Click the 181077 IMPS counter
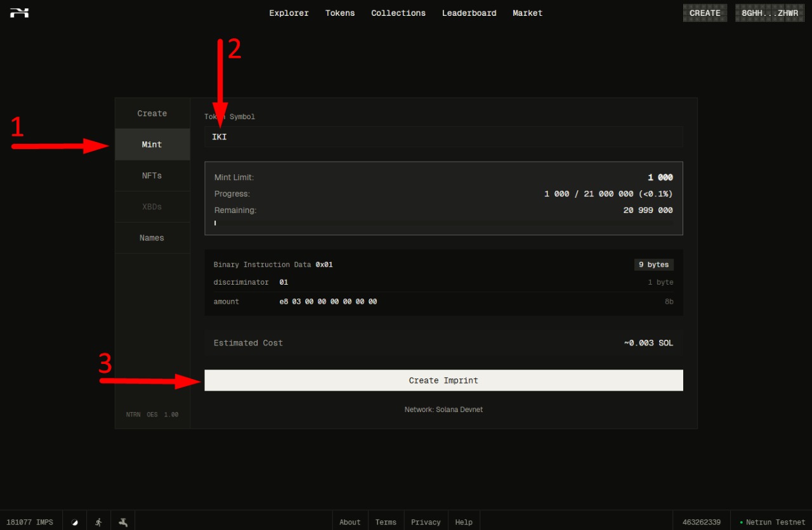812x530 pixels. click(30, 522)
